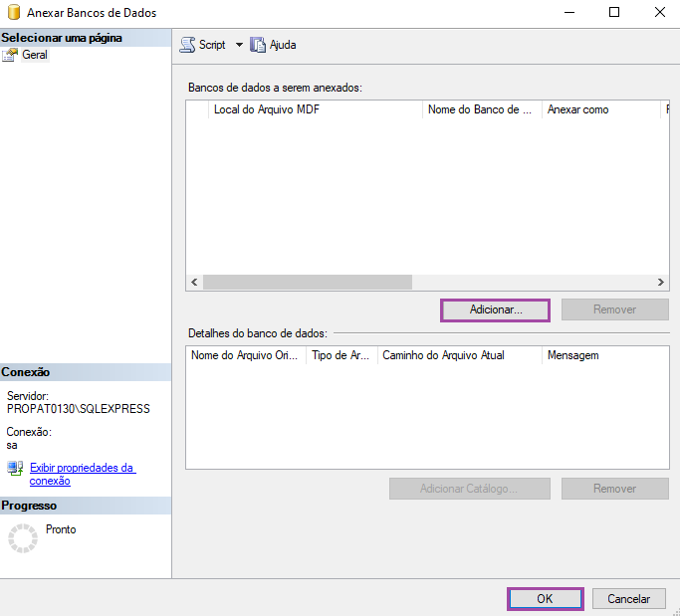The width and height of the screenshot is (680, 616).
Task: Click the Pronto progress spinner icon
Action: pos(23,538)
